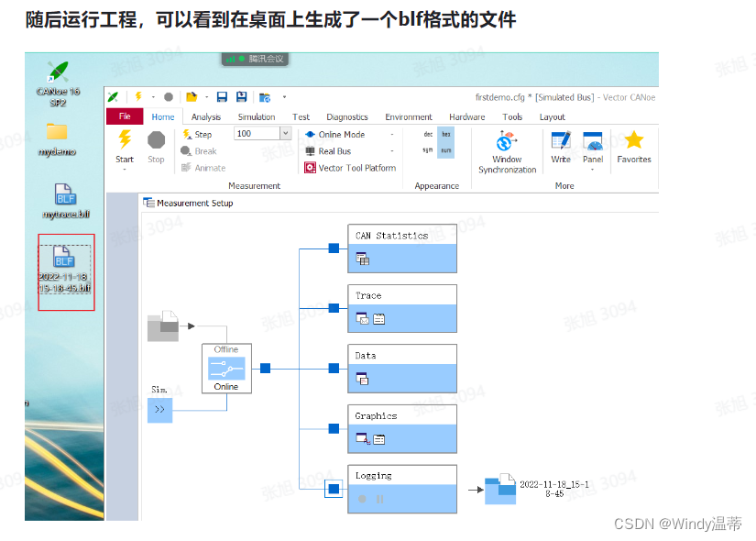Switch to the Diagnostics ribbon tab
Image resolution: width=756 pixels, height=541 pixels.
(x=346, y=116)
